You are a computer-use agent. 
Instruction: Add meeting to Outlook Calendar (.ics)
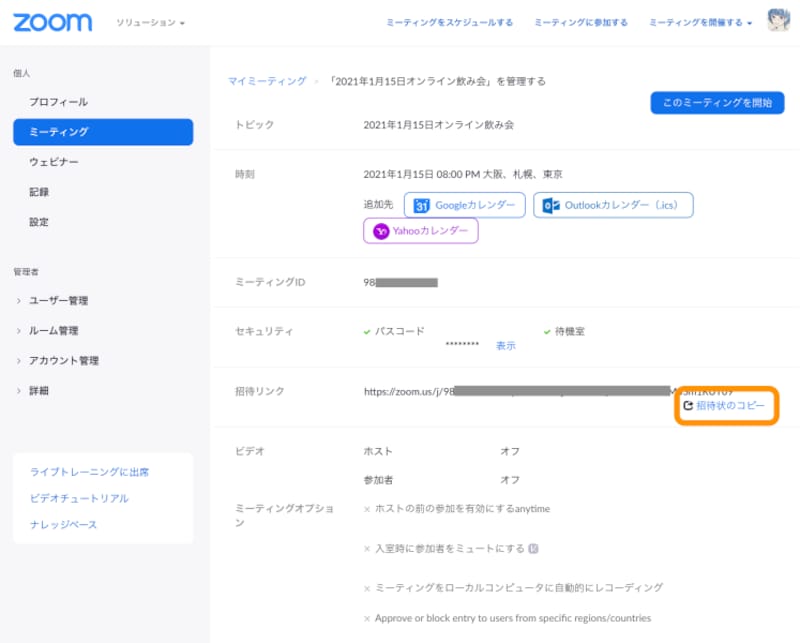[612, 205]
